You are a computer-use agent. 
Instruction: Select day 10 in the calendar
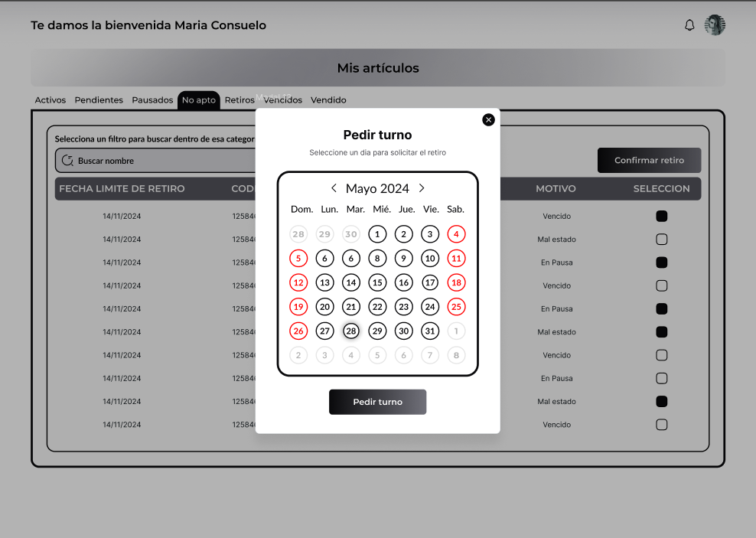tap(430, 259)
